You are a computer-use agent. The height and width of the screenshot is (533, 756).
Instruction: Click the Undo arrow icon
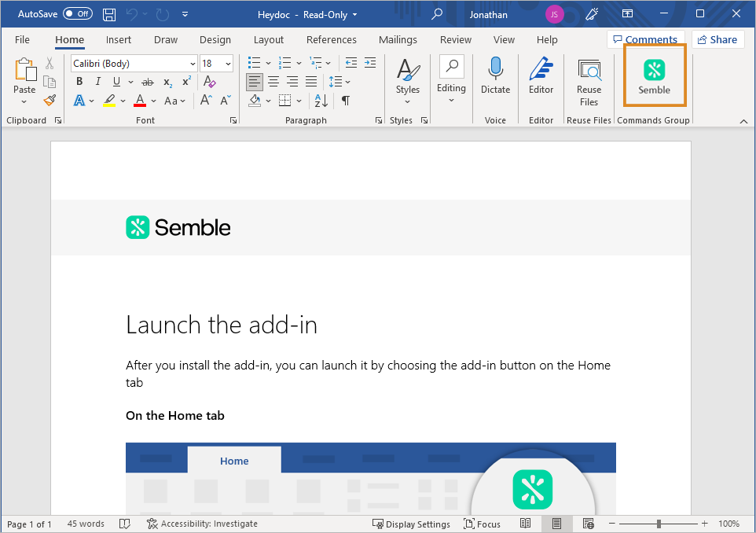(x=131, y=14)
